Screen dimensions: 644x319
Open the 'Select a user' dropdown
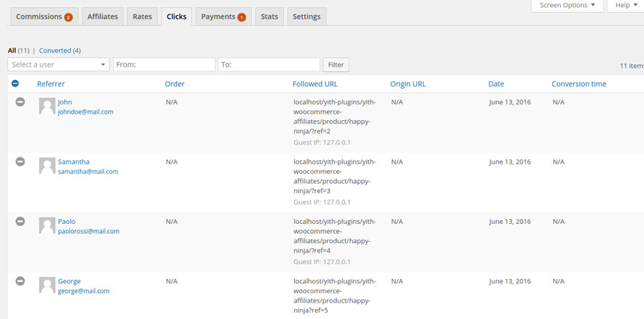[x=58, y=64]
